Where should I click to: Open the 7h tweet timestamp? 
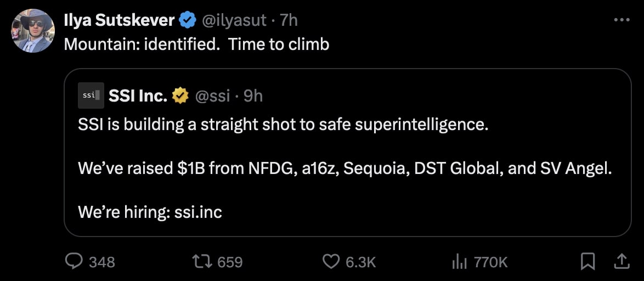pos(289,21)
